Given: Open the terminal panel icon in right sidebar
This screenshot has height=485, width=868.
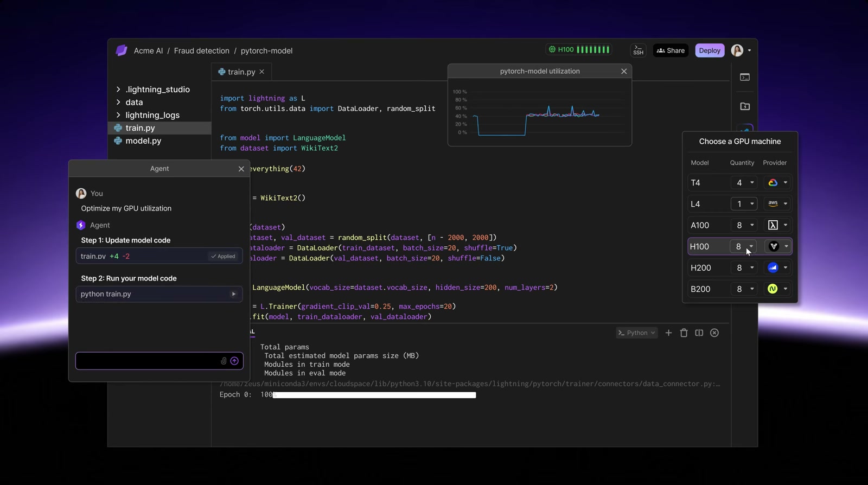Looking at the screenshot, I should tap(745, 78).
